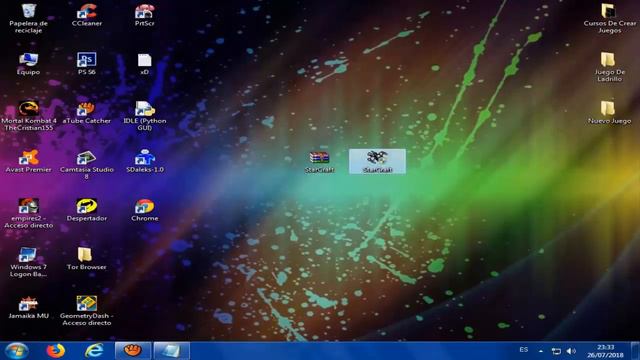Select the empires2 - Acceso directo icon
The height and width of the screenshot is (360, 640).
pos(29,213)
